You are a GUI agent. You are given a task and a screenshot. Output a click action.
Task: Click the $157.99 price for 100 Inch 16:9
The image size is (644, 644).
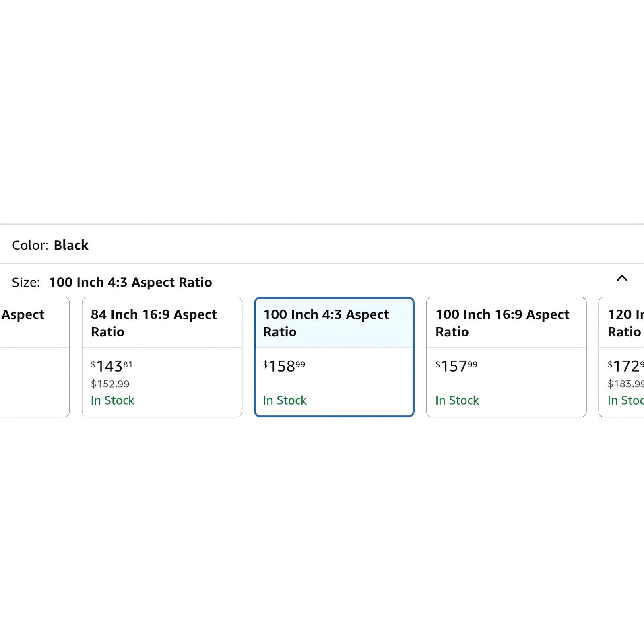tap(456, 366)
